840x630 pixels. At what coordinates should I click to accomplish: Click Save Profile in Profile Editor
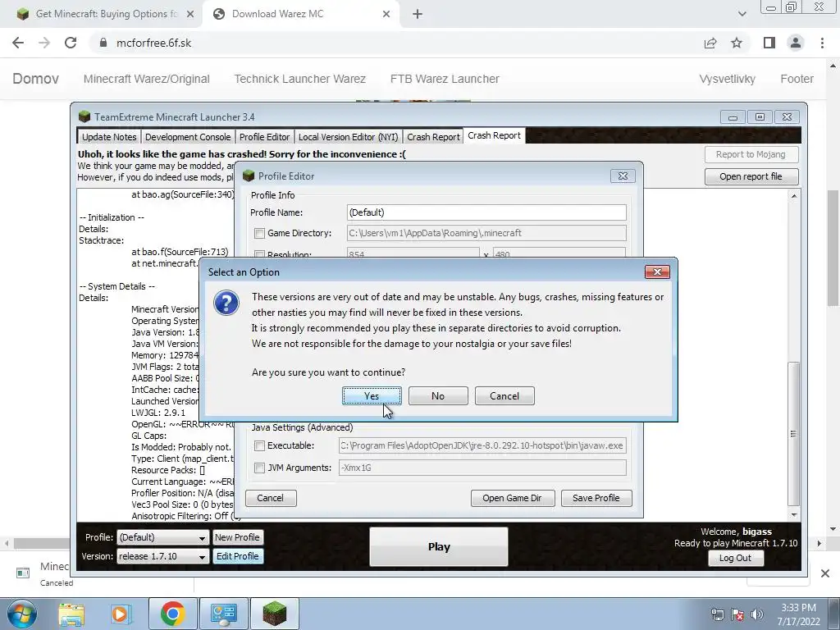pos(596,498)
